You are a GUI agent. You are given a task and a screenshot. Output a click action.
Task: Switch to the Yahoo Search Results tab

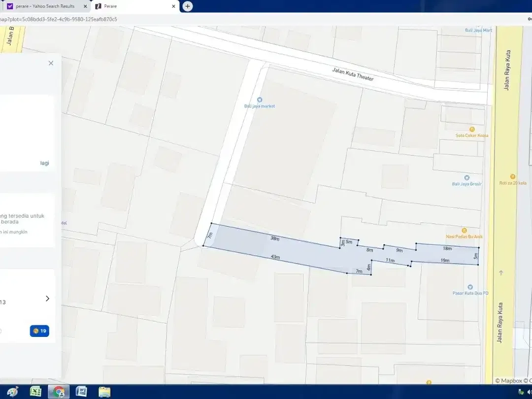pos(46,6)
